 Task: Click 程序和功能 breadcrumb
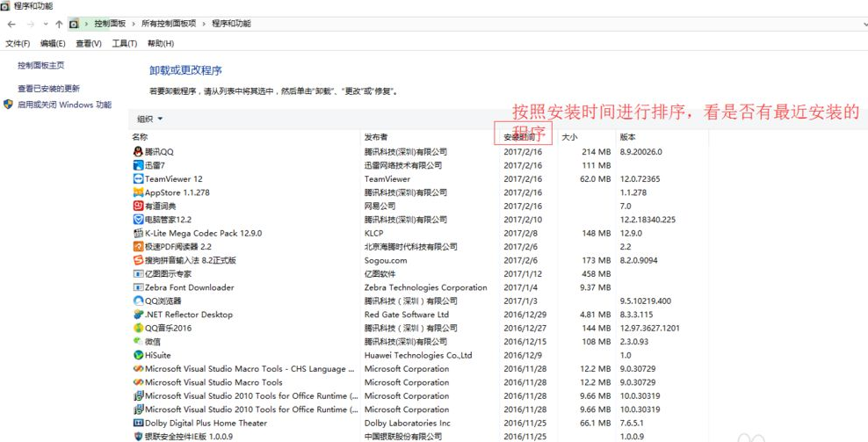click(231, 24)
